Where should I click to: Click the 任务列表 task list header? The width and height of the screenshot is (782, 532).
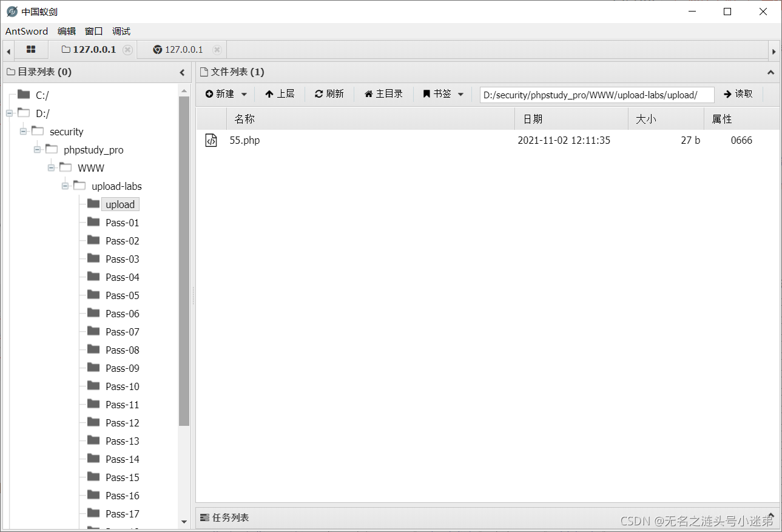(487, 517)
